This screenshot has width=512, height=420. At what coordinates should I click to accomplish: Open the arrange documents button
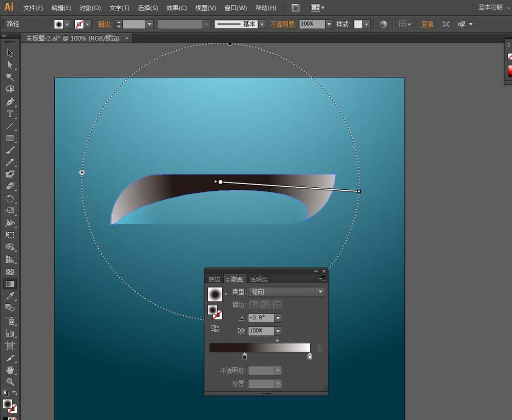(317, 8)
